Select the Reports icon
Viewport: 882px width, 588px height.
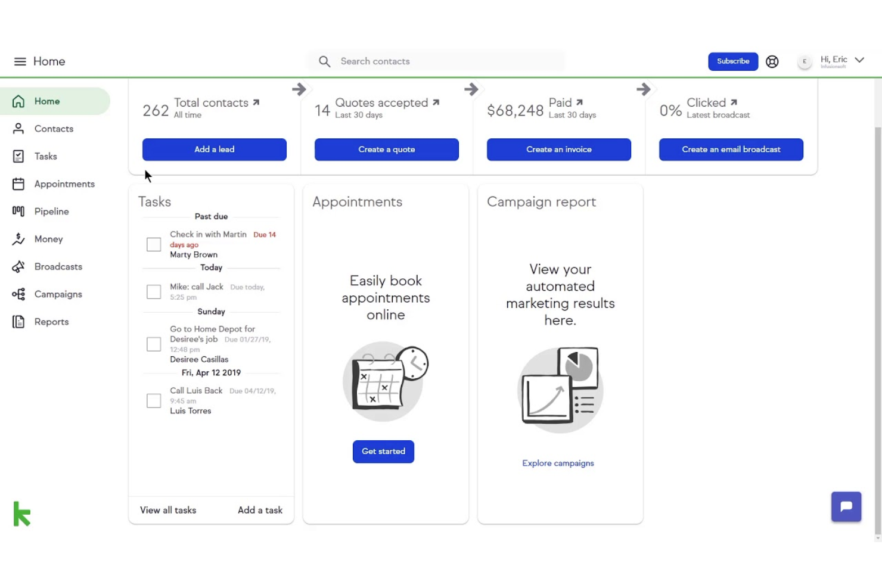(18, 321)
